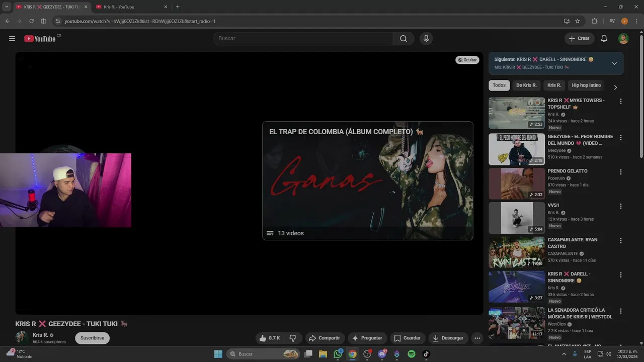The width and height of the screenshot is (644, 362).
Task: Save the video with Guardar
Action: [x=407, y=338]
